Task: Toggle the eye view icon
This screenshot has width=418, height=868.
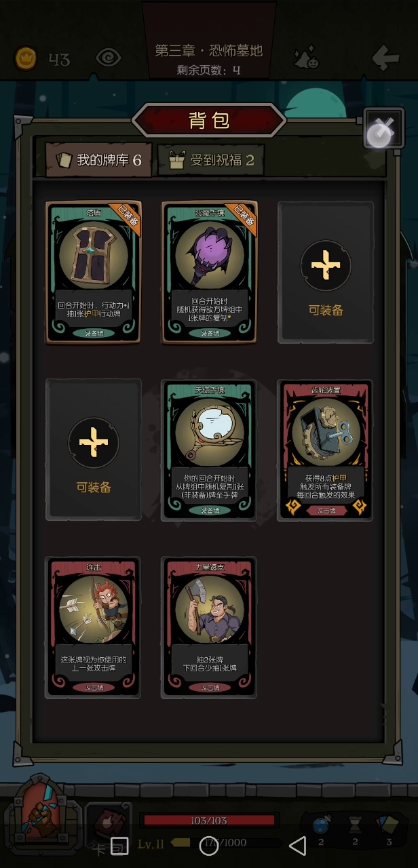Action: tap(109, 58)
